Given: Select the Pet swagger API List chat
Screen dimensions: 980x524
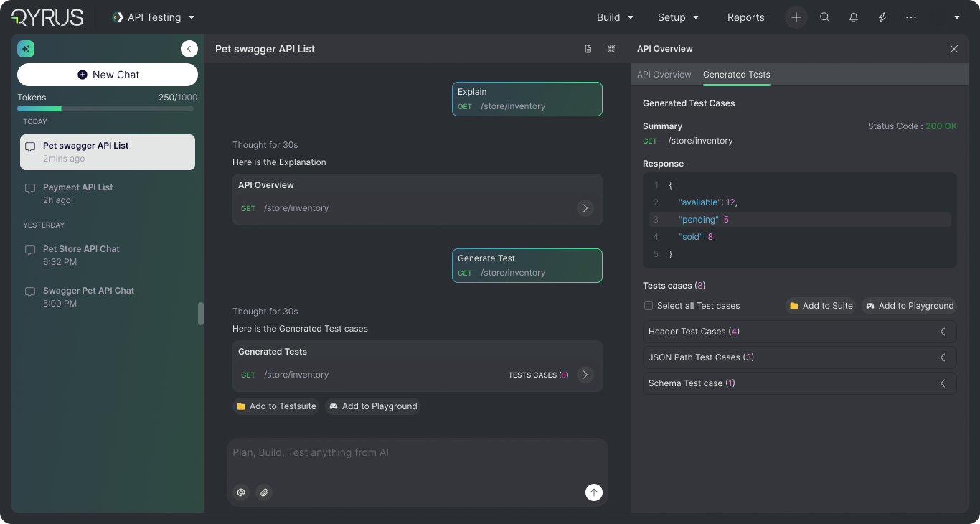Looking at the screenshot, I should click(108, 152).
